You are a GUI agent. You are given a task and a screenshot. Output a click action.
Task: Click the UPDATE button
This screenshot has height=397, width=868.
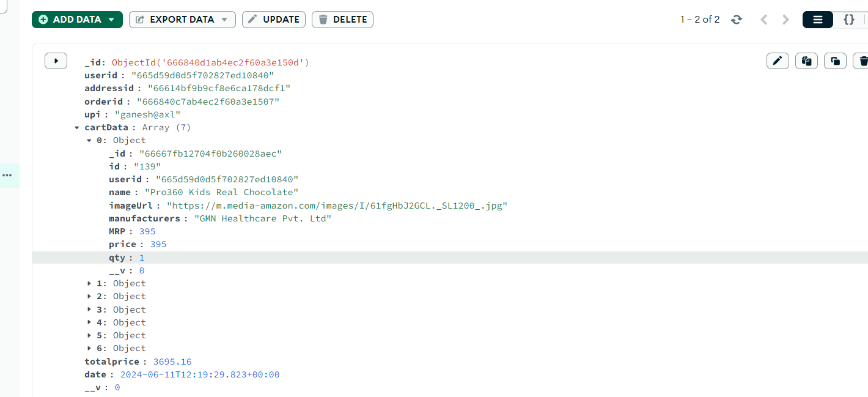[x=274, y=20]
